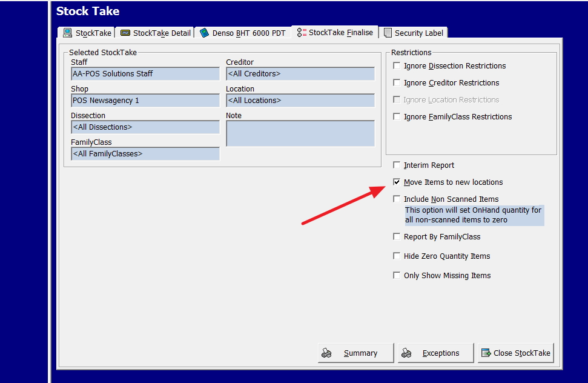Click the computer icon on StockTake tab
Viewport: 588px width, 383px height.
(x=67, y=33)
